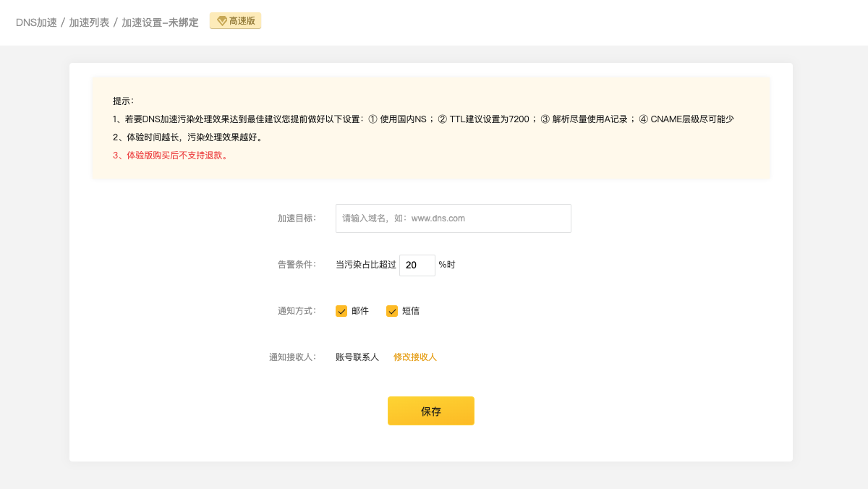
Task: Click the 提示 heading in the notice box
Action: point(123,101)
